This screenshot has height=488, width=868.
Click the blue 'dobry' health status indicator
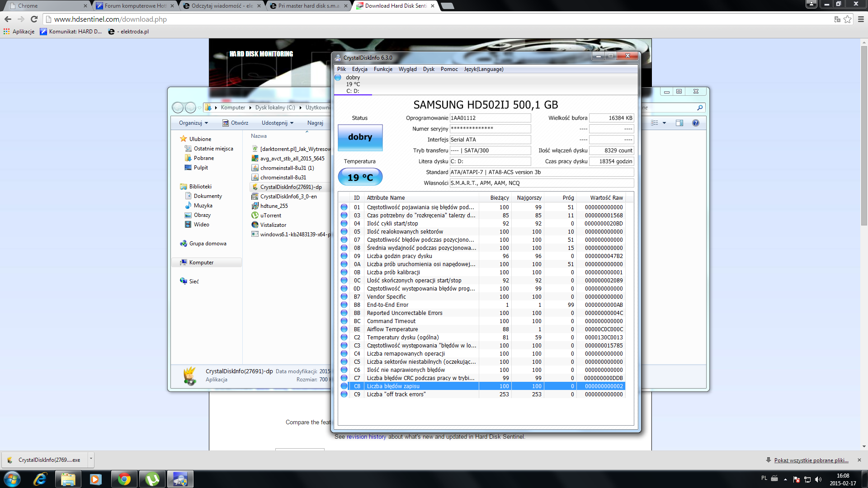click(x=360, y=137)
